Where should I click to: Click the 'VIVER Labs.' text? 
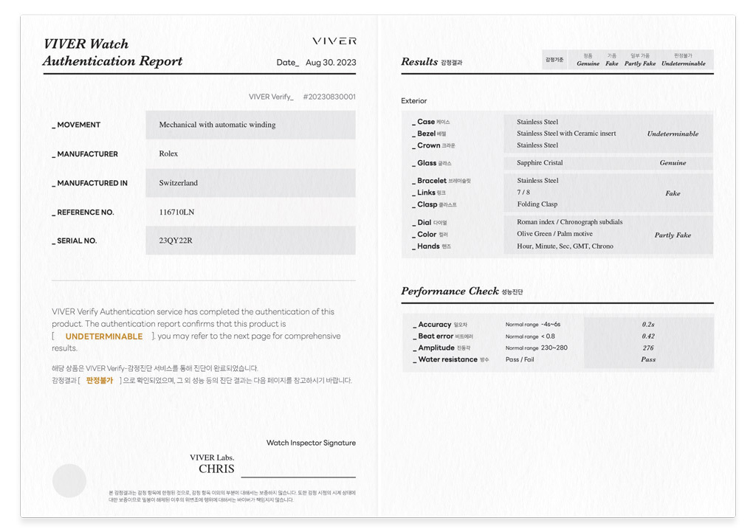click(212, 457)
